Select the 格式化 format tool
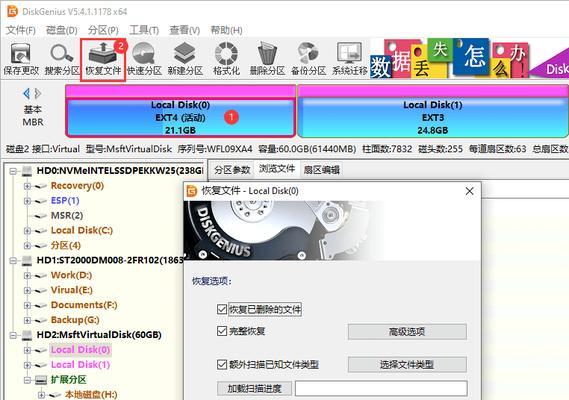Image resolution: width=569 pixels, height=400 pixels. [226, 59]
